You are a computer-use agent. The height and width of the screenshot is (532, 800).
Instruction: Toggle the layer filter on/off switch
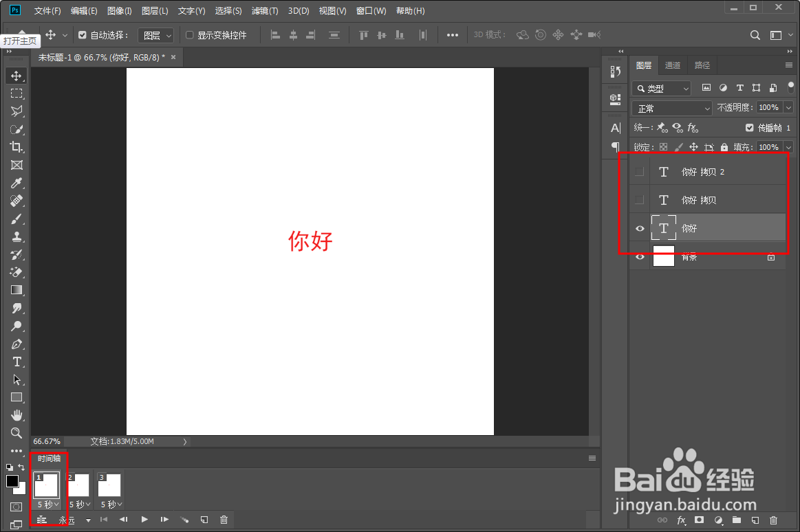(x=791, y=88)
